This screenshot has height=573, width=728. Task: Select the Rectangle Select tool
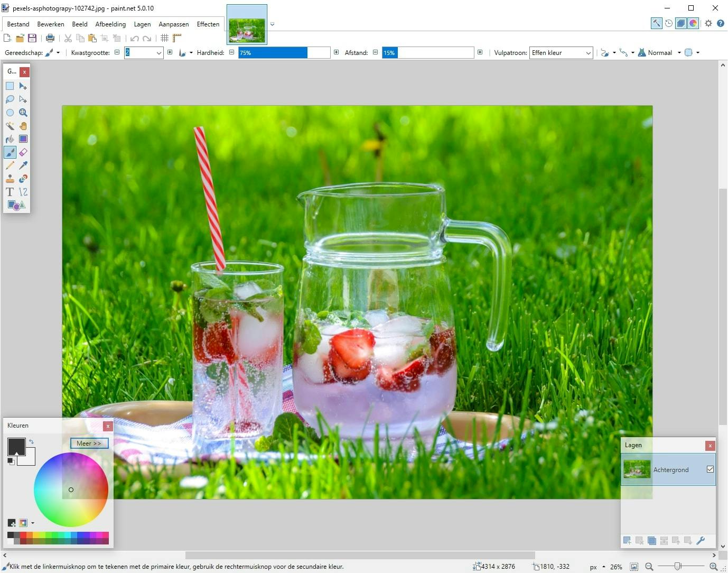point(10,86)
